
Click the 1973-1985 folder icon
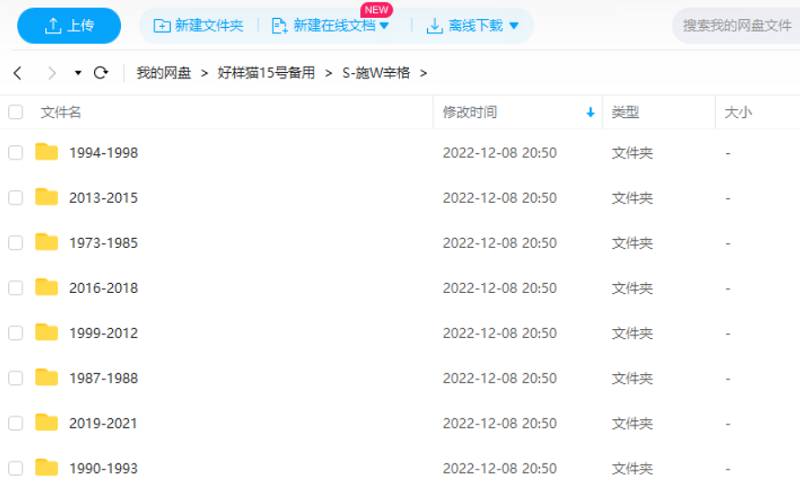[46, 242]
